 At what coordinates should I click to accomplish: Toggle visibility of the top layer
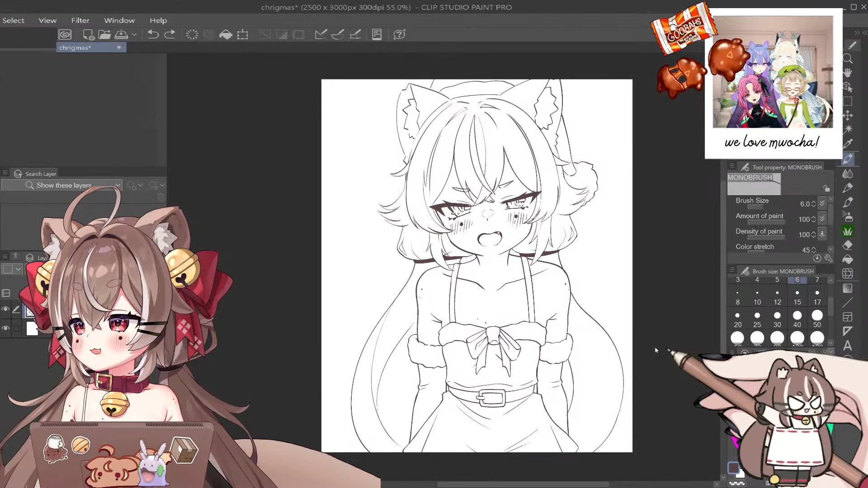(5, 310)
